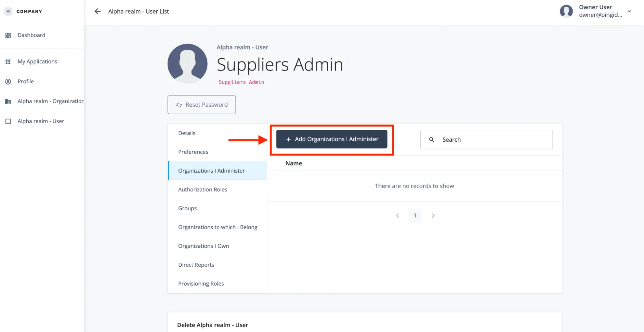
Task: Open the Provisioning Roles tab
Action: pyautogui.click(x=217, y=284)
